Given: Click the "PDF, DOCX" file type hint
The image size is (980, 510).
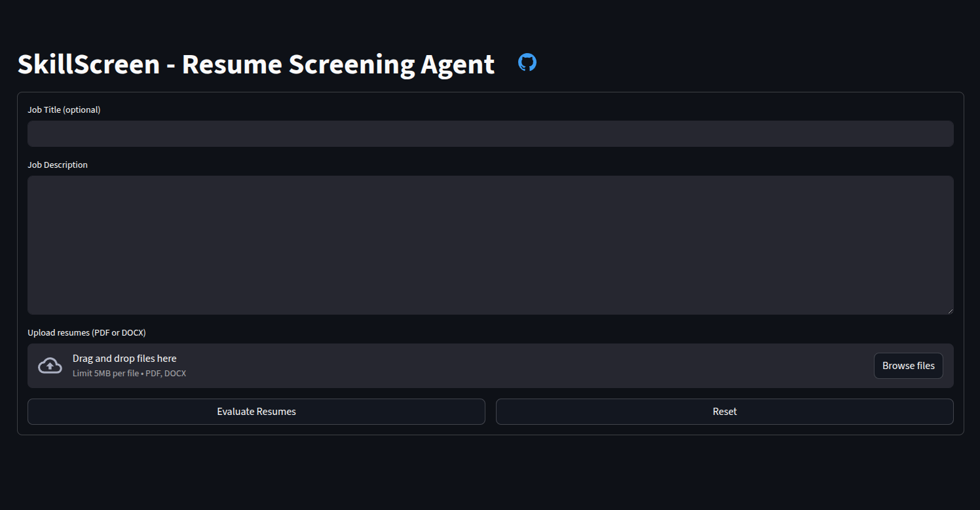Looking at the screenshot, I should (166, 374).
